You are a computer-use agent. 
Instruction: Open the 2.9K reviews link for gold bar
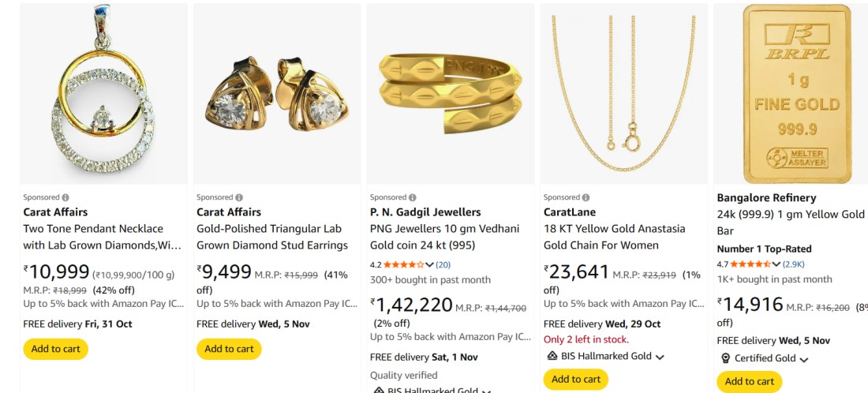[x=793, y=264]
